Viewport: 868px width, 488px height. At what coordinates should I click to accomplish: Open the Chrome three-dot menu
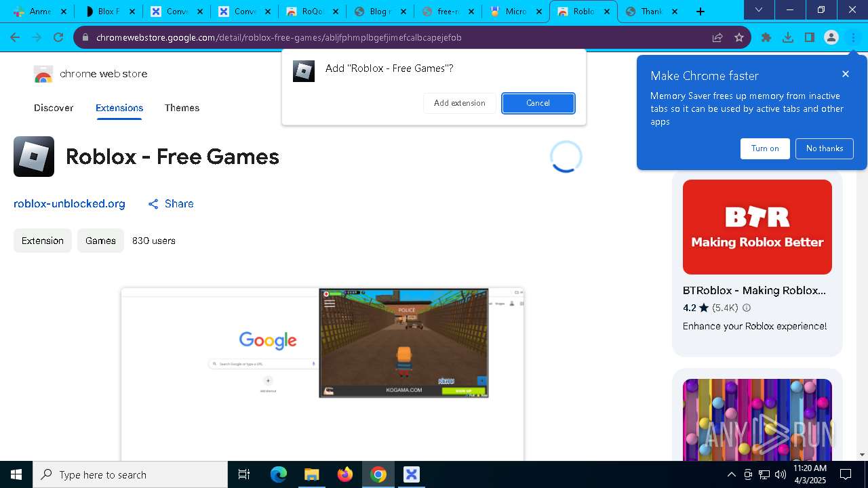tap(853, 37)
